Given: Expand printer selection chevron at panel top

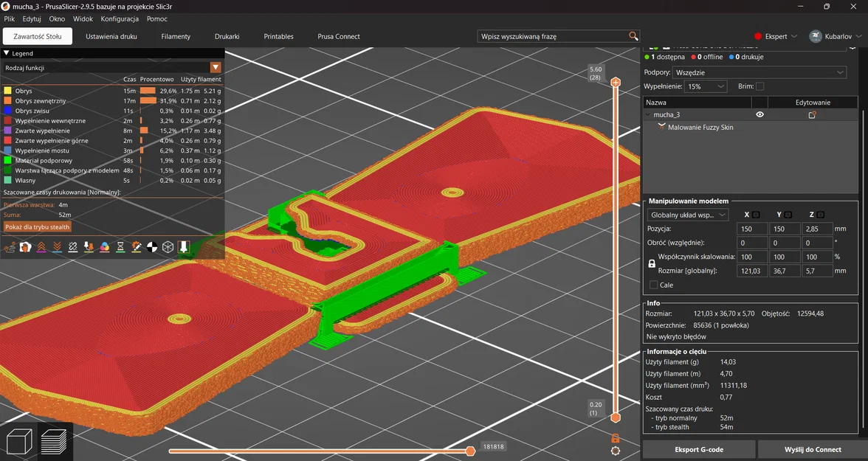Looking at the screenshot, I should pyautogui.click(x=852, y=48).
